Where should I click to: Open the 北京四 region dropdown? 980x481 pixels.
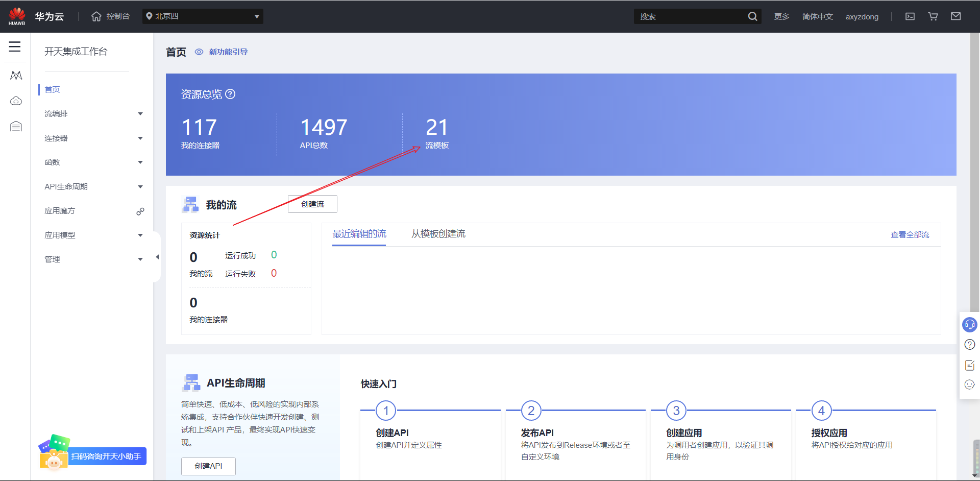(203, 16)
